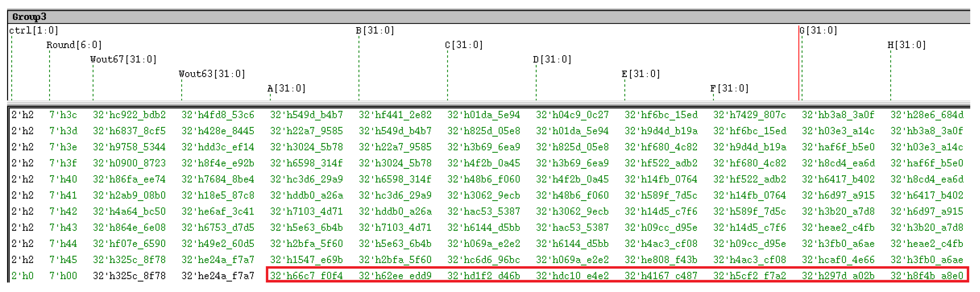
Task: Pick the C[31:0] signal label
Action: click(464, 45)
